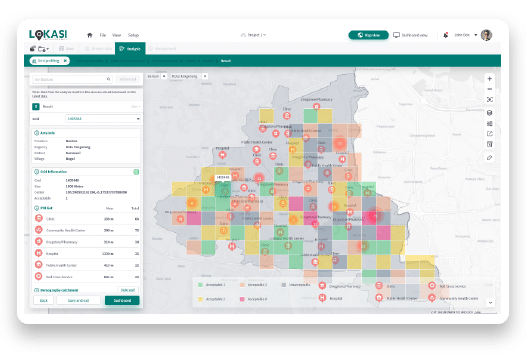526x364 pixels.
Task: Toggle the green grid information indicator
Action: tap(136, 172)
